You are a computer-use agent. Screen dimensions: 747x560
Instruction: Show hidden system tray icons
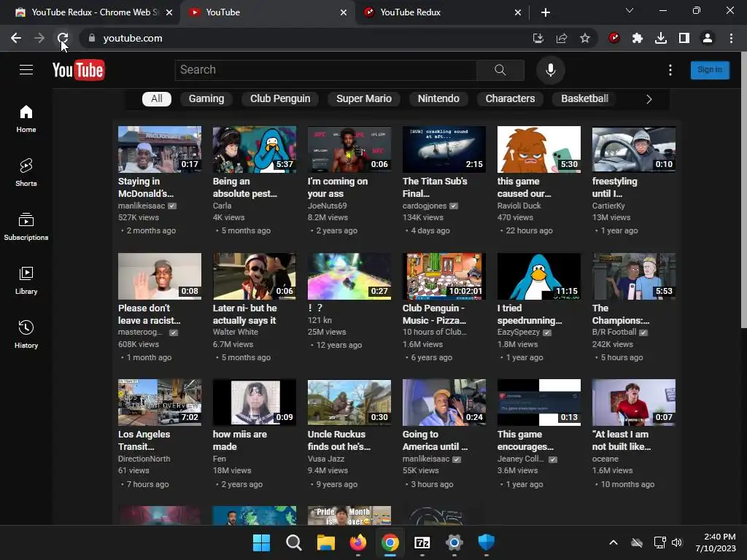[x=614, y=542]
